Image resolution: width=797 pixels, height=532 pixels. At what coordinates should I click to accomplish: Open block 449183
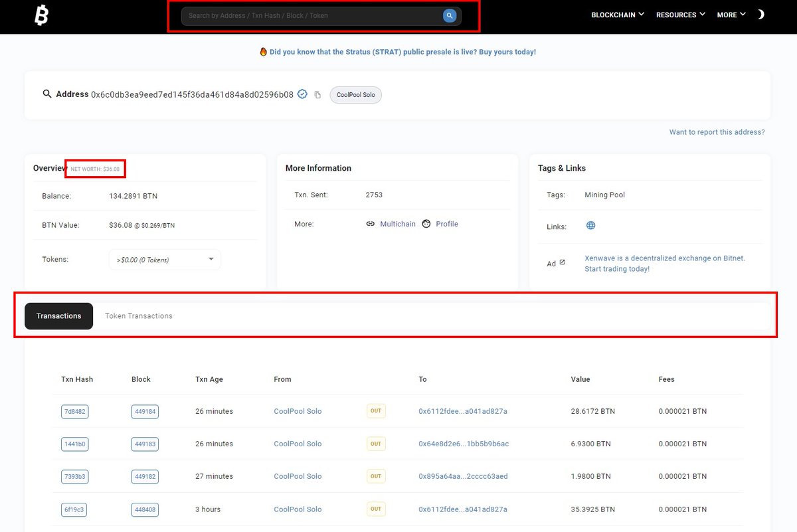145,444
